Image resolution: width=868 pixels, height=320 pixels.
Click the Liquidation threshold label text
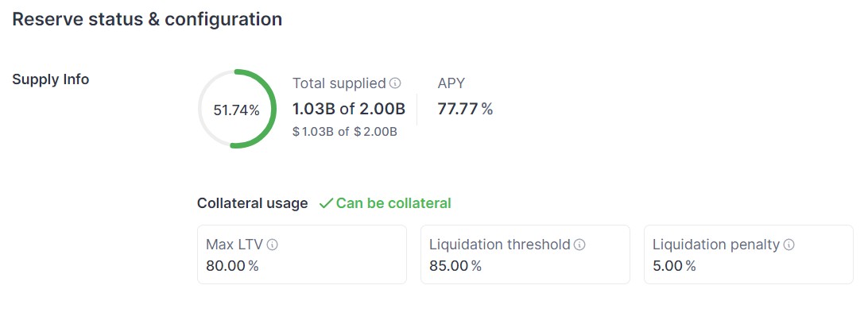(x=499, y=245)
